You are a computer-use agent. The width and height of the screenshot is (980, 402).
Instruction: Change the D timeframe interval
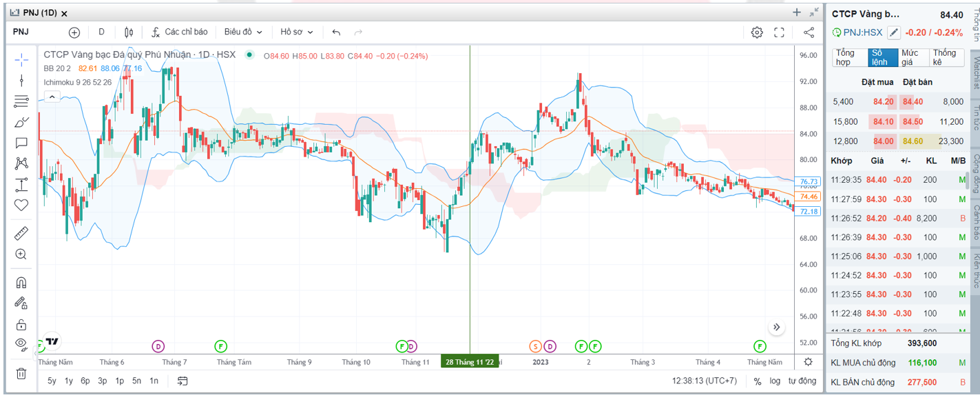(101, 32)
